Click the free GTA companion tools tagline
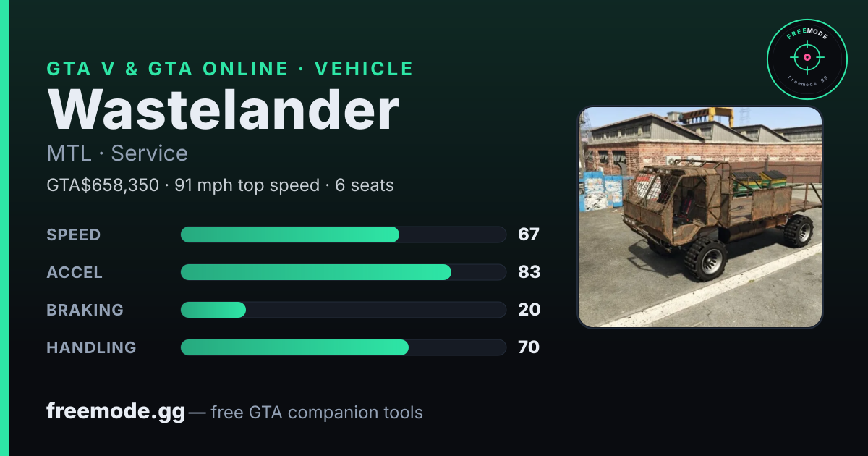868x456 pixels. coord(317,413)
